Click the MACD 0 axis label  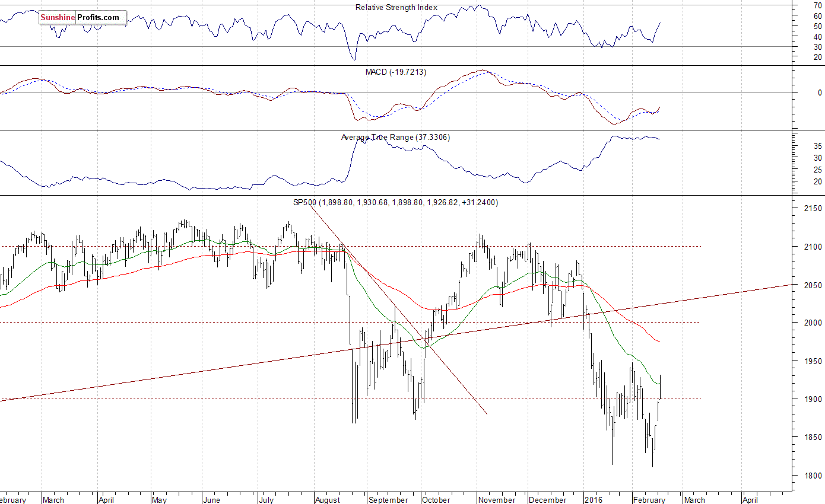click(820, 92)
